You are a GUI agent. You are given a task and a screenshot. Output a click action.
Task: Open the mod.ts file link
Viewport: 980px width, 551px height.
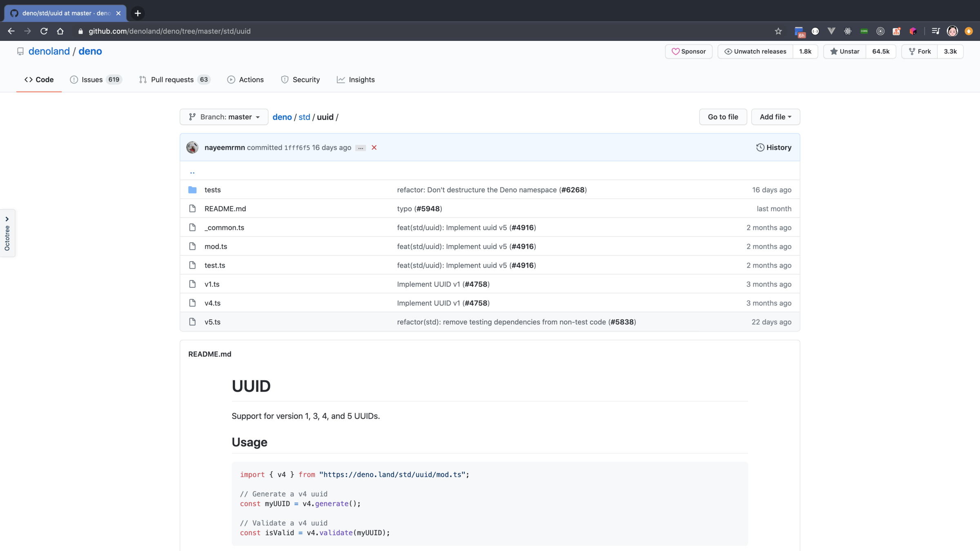216,246
